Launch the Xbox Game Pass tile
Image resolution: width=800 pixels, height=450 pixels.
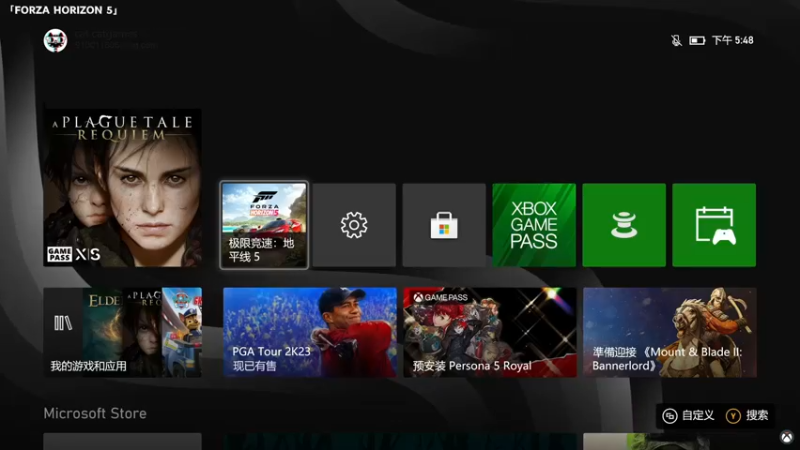coord(534,225)
